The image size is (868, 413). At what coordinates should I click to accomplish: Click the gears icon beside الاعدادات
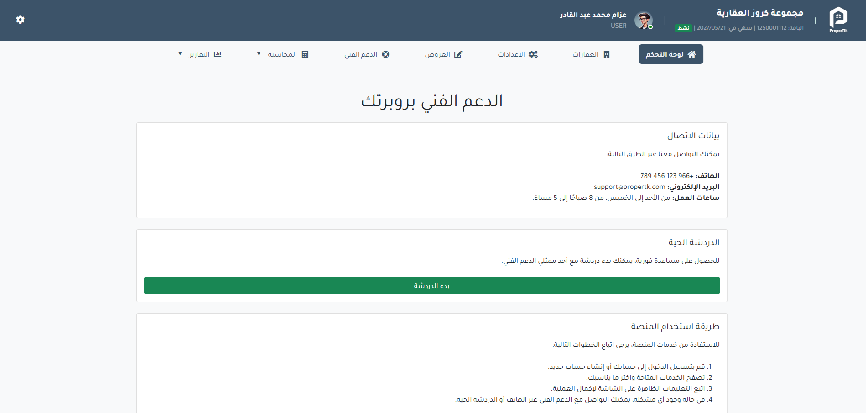[533, 54]
